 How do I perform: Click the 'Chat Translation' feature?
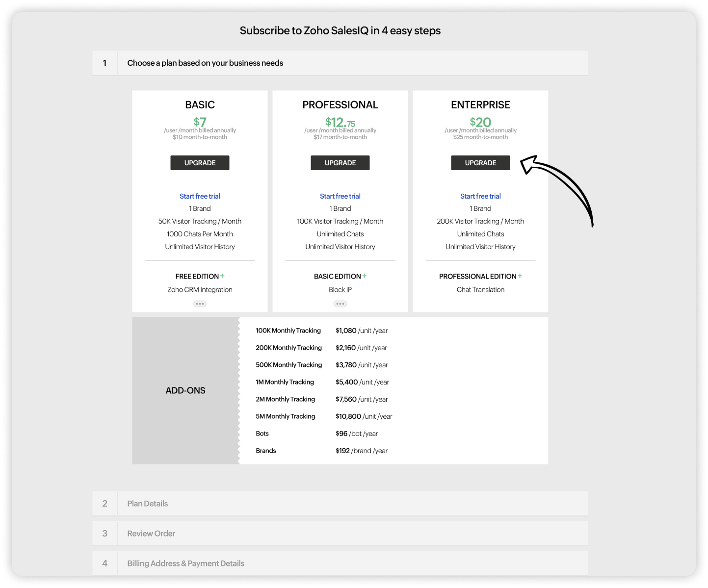coord(480,290)
